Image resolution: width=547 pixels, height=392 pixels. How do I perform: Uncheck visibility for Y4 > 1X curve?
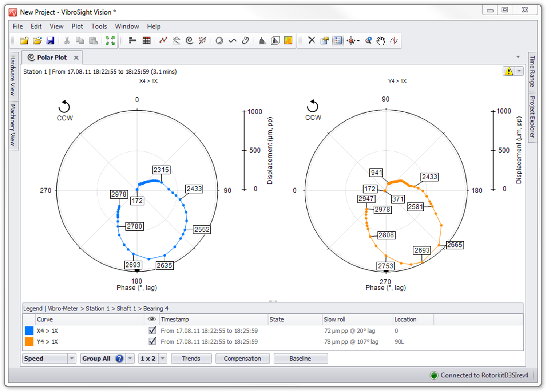tap(152, 341)
